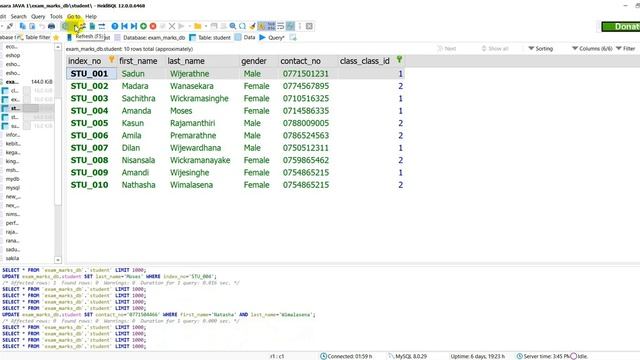Click the new query tab icon

[293, 38]
